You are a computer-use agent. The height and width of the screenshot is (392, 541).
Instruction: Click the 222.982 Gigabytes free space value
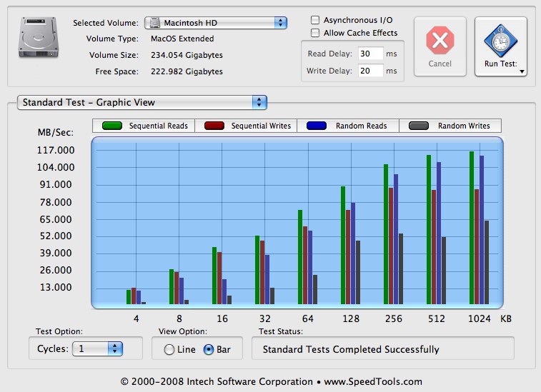click(x=187, y=71)
